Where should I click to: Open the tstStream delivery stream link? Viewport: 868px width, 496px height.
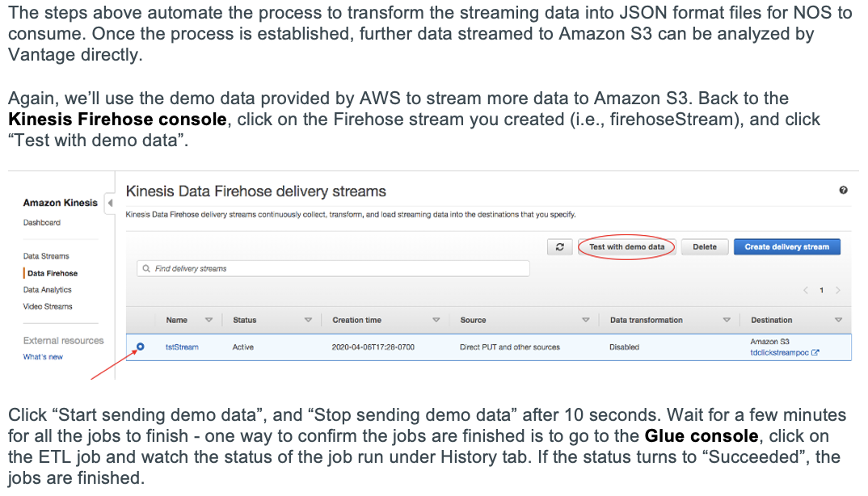182,347
